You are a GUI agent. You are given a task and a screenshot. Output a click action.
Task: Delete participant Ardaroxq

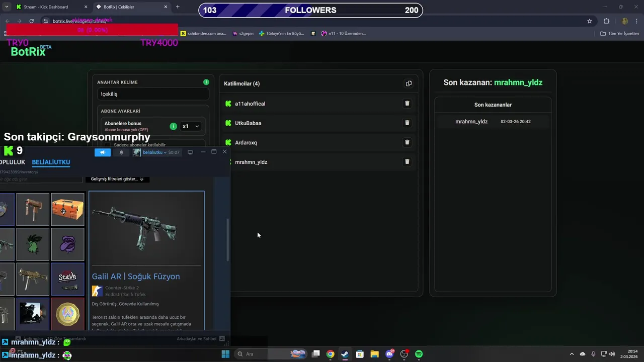pos(407,142)
